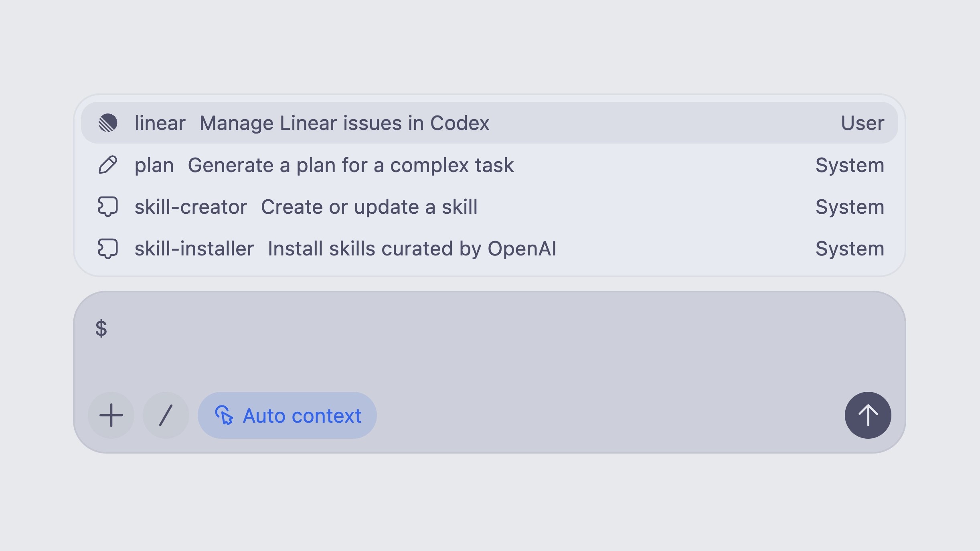Viewport: 980px width, 551px height.
Task: Click the cursor icon inside Auto context chip
Action: [x=225, y=415]
